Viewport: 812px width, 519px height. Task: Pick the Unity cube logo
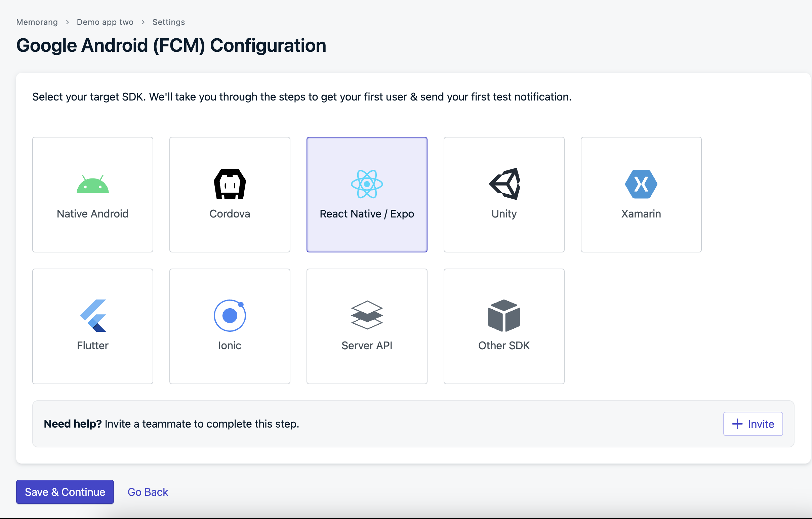(x=504, y=184)
